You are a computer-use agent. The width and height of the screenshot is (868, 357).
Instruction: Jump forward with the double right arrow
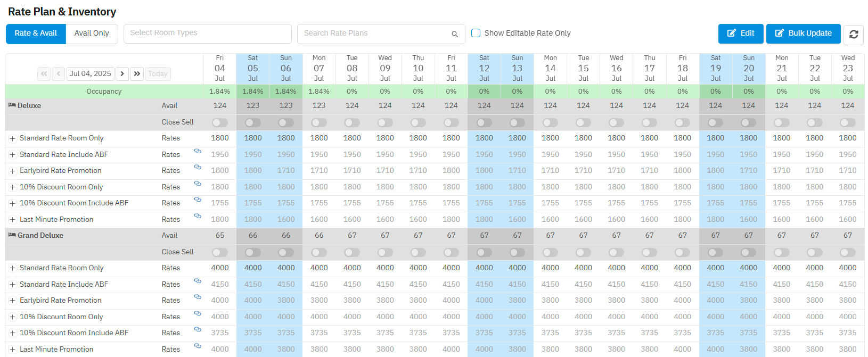click(137, 74)
